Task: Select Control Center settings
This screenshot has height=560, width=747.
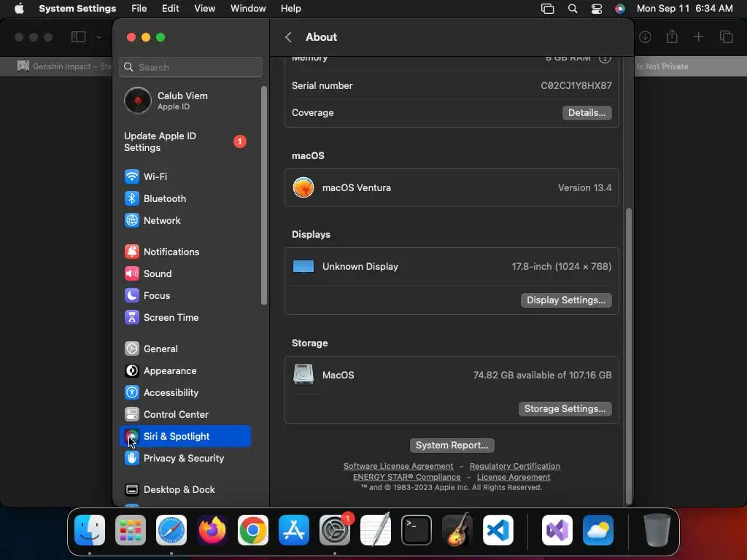Action: [185, 415]
